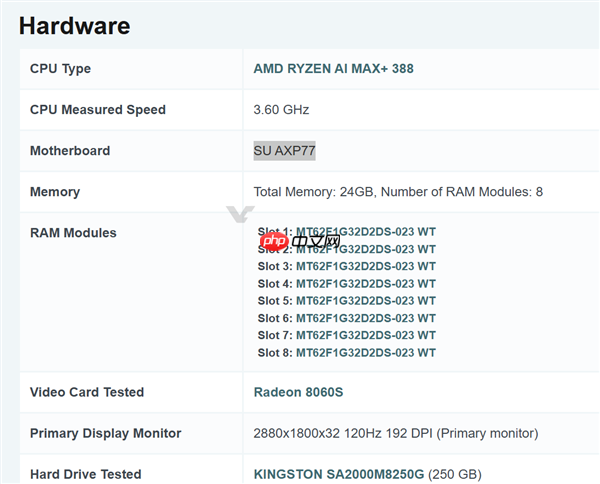Click the (250 GB) drive capacity text
600x484 pixels.
click(x=455, y=474)
